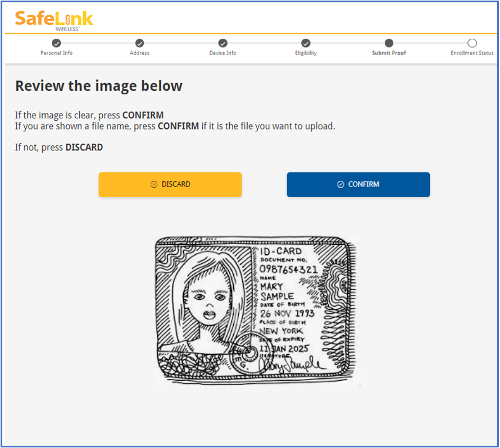Viewport: 500px width, 448px height.
Task: Click the Address step checkmark circle
Action: click(x=139, y=43)
